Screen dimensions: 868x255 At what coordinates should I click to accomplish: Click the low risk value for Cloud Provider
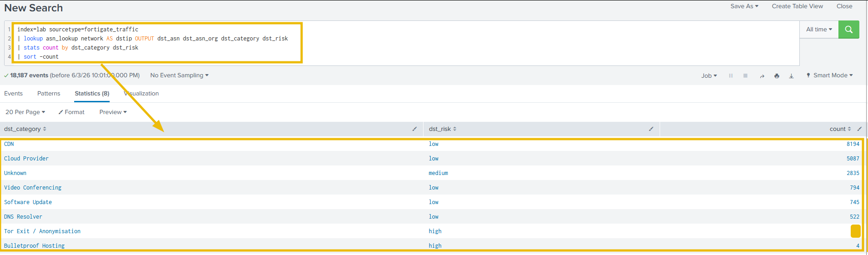tap(434, 159)
